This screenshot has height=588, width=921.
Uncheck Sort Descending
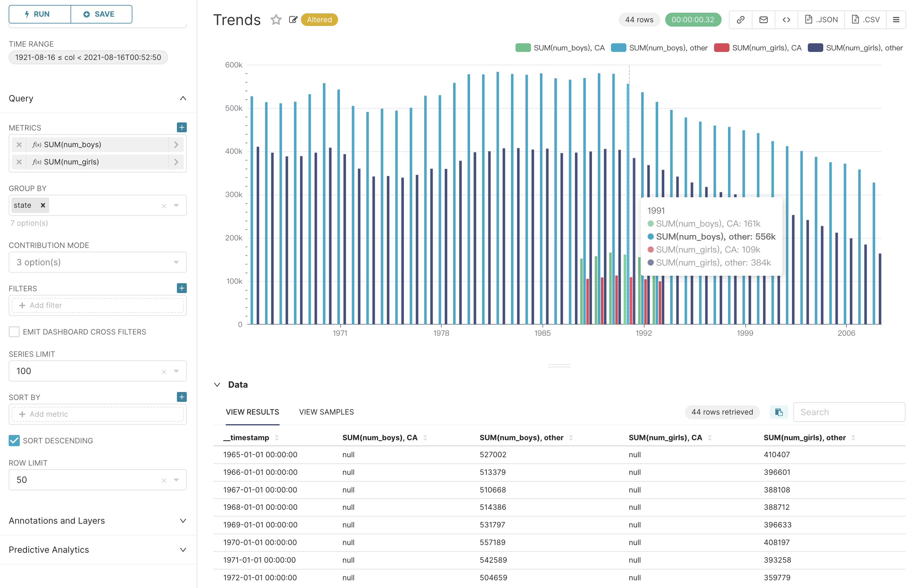tap(14, 441)
